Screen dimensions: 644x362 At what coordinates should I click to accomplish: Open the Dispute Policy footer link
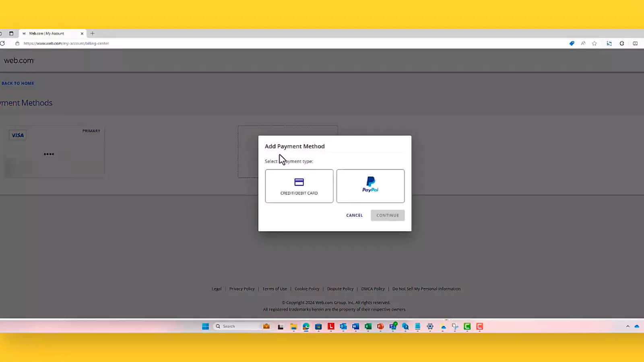pyautogui.click(x=340, y=289)
